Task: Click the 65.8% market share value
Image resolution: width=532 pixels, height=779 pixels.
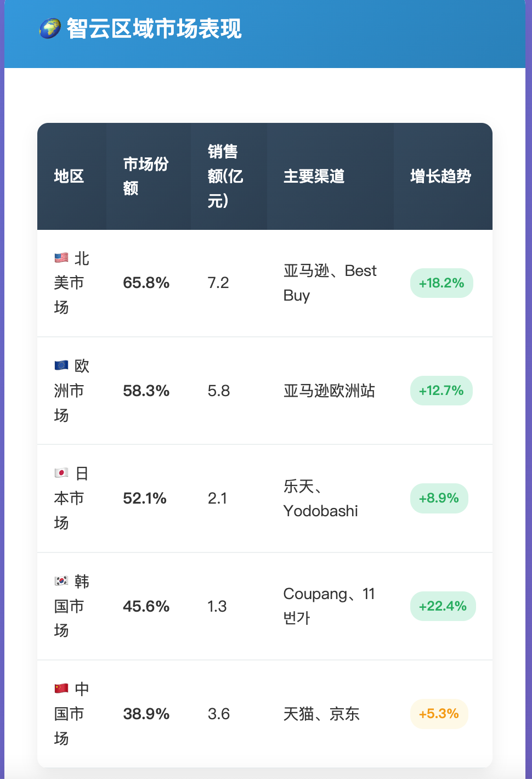Action: (146, 283)
